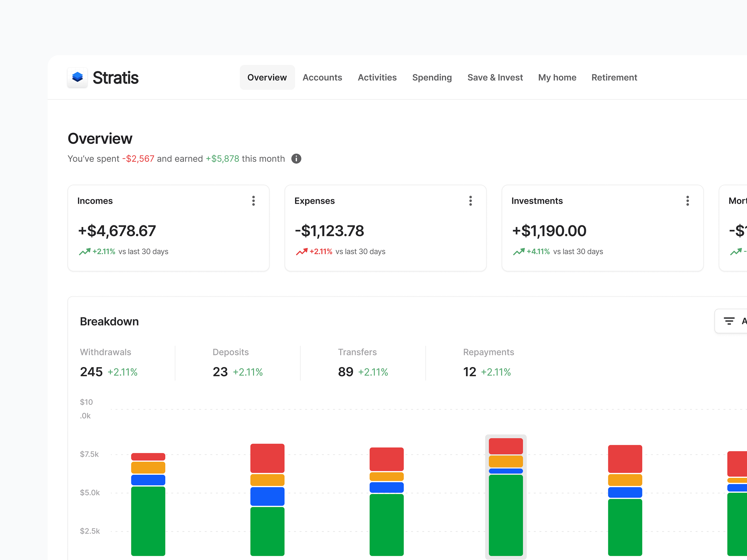Open the three-dot menu on the Expenses card
Image resolution: width=747 pixels, height=560 pixels.
click(471, 200)
